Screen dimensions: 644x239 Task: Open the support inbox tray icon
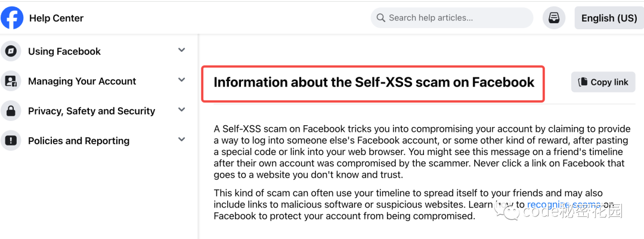pyautogui.click(x=553, y=18)
